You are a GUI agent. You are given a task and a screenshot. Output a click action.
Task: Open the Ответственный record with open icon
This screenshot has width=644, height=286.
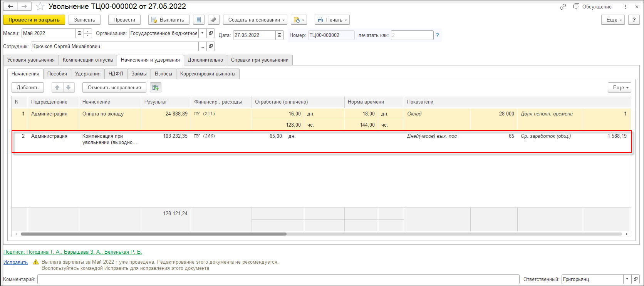636,279
